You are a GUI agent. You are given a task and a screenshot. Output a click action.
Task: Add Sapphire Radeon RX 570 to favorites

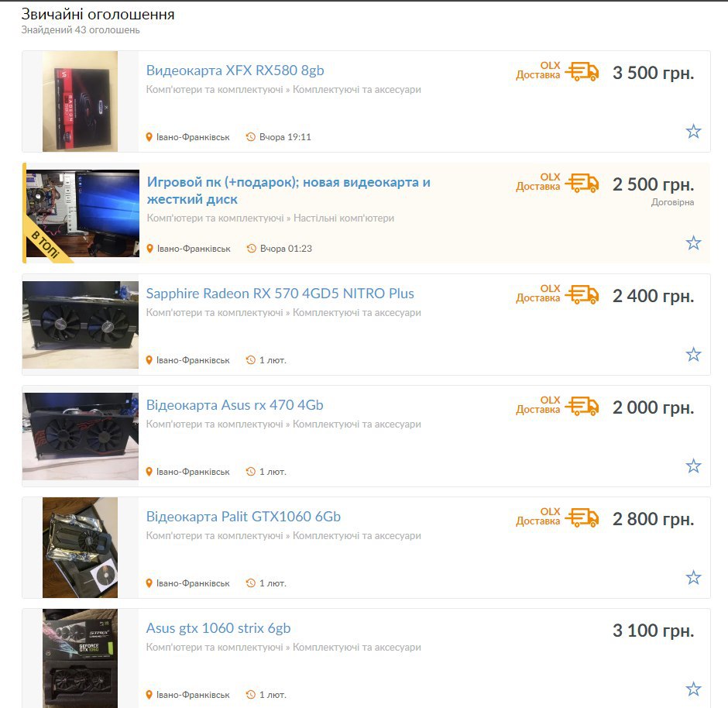[x=693, y=354]
